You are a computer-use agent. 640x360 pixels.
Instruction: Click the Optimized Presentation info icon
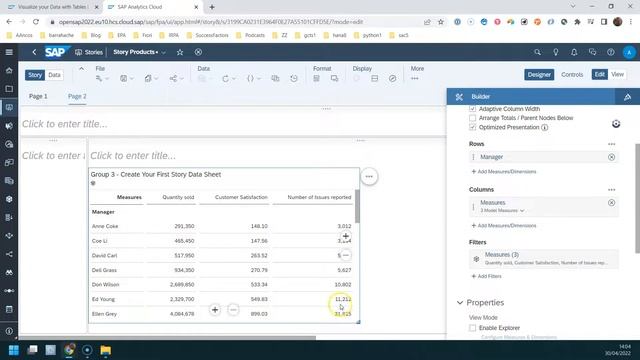tap(544, 127)
